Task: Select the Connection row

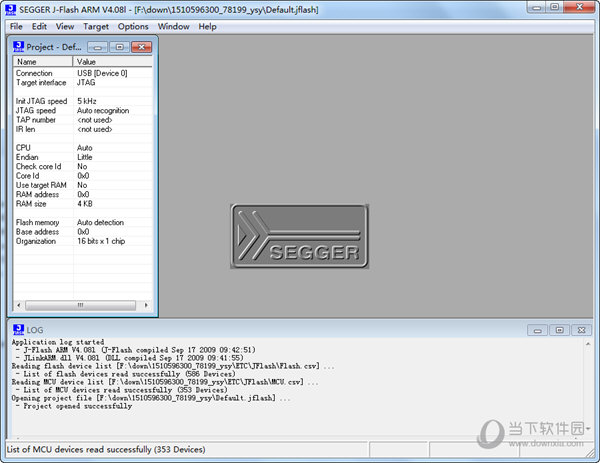Action: click(83, 73)
